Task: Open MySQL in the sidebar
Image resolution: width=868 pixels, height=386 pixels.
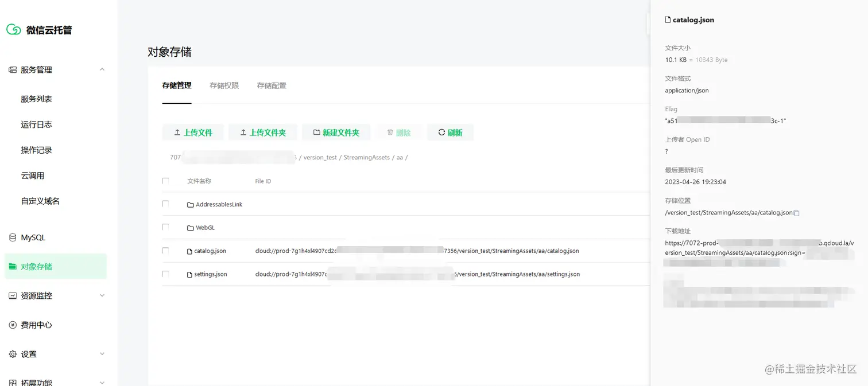Action: pyautogui.click(x=33, y=237)
